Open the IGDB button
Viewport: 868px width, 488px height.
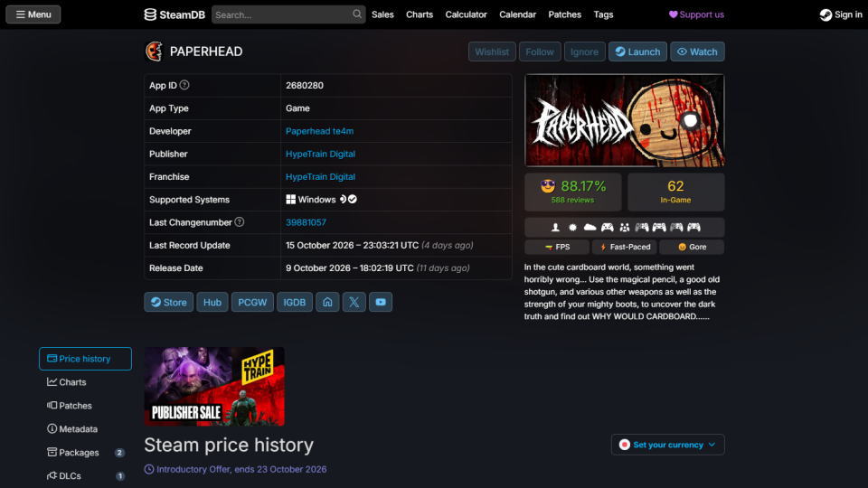[295, 302]
